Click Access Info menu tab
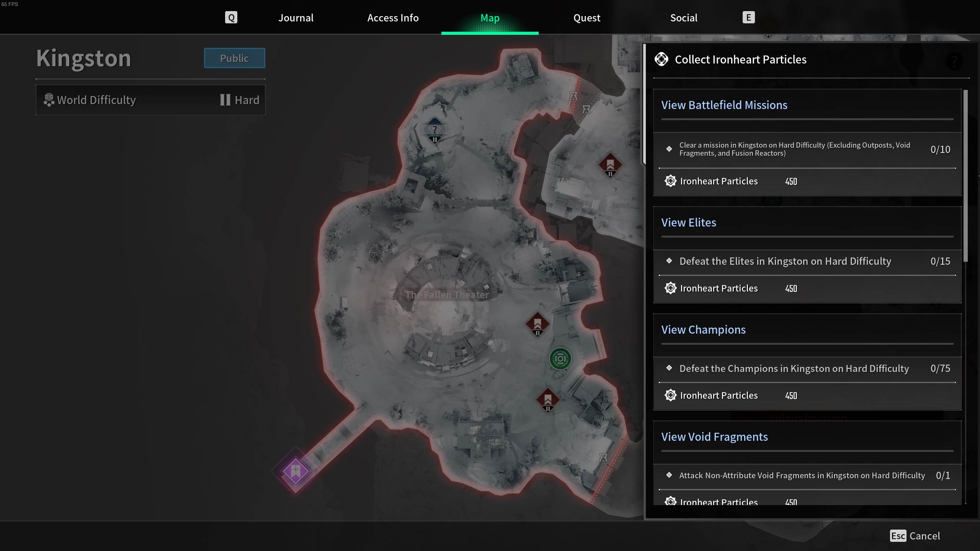The image size is (980, 551). [393, 18]
